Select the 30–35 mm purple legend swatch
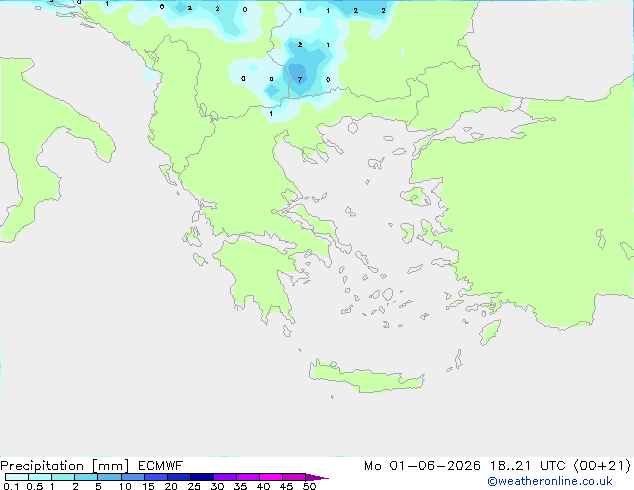This screenshot has height=490, width=634. pos(225,477)
